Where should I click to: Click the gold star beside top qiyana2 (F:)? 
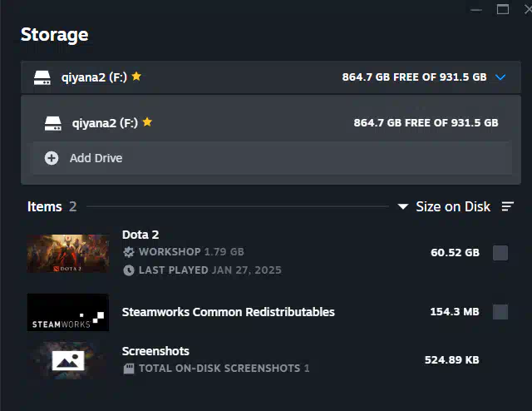(136, 76)
